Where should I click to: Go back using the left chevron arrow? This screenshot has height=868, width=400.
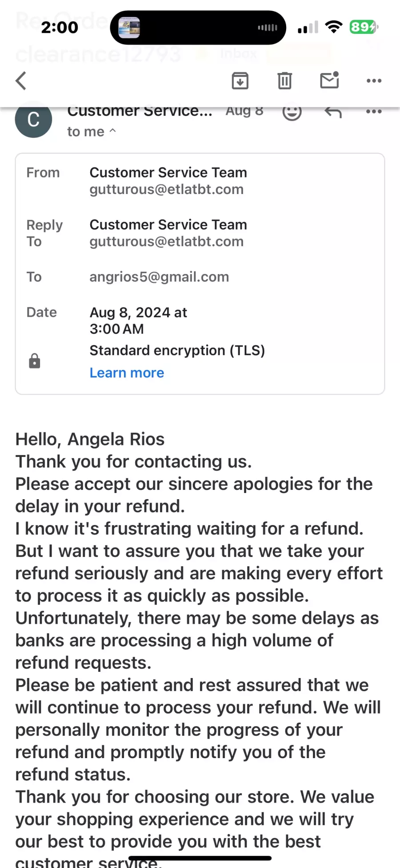pos(21,81)
